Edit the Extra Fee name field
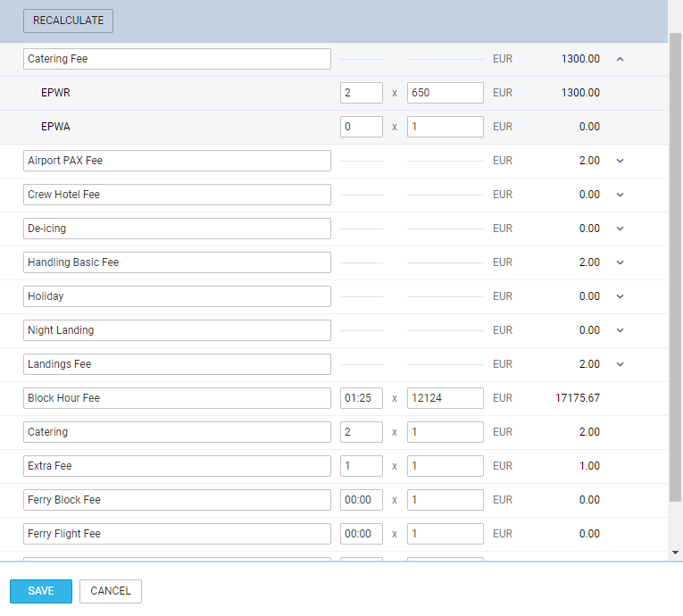Viewport: 683px width, 616px height. (x=177, y=467)
